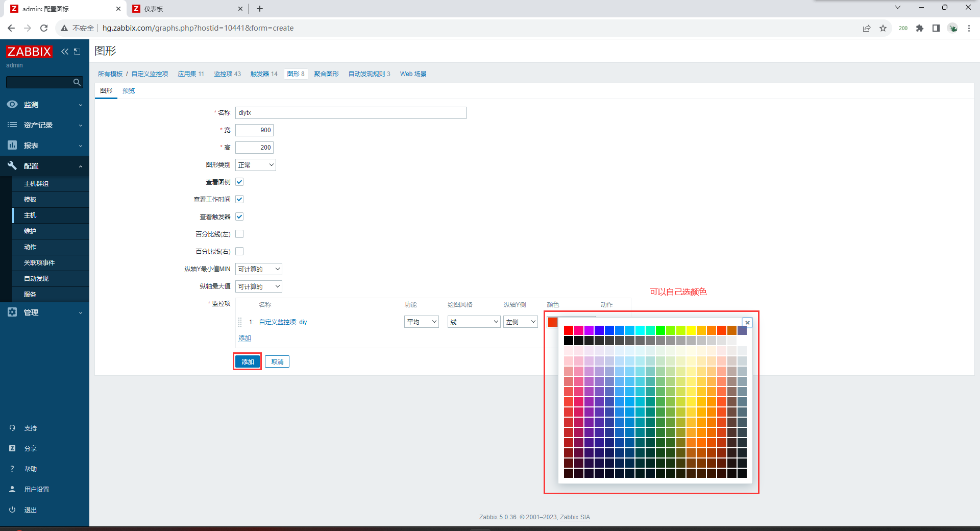Switch to the 预览 tab
Viewport: 980px width, 531px height.
coord(129,90)
